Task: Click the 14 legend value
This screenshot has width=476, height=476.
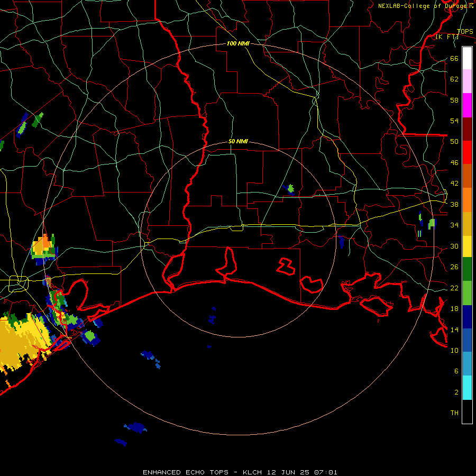Action: (x=454, y=329)
